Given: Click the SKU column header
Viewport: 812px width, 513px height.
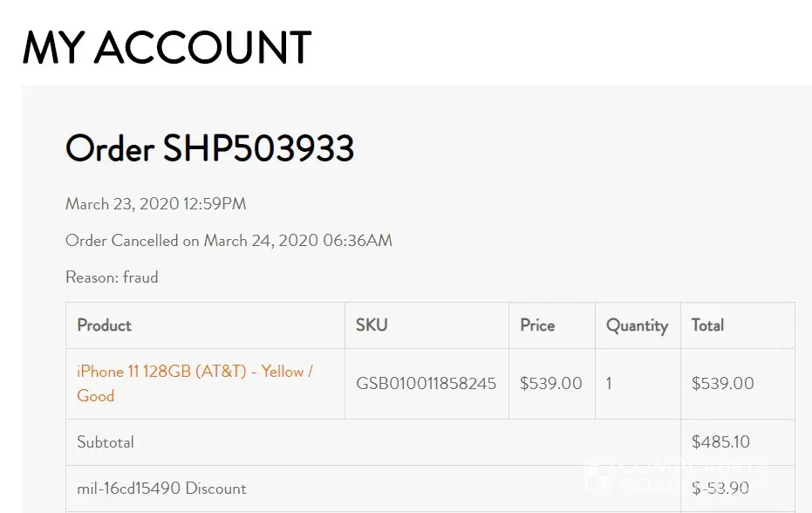Looking at the screenshot, I should 372,325.
